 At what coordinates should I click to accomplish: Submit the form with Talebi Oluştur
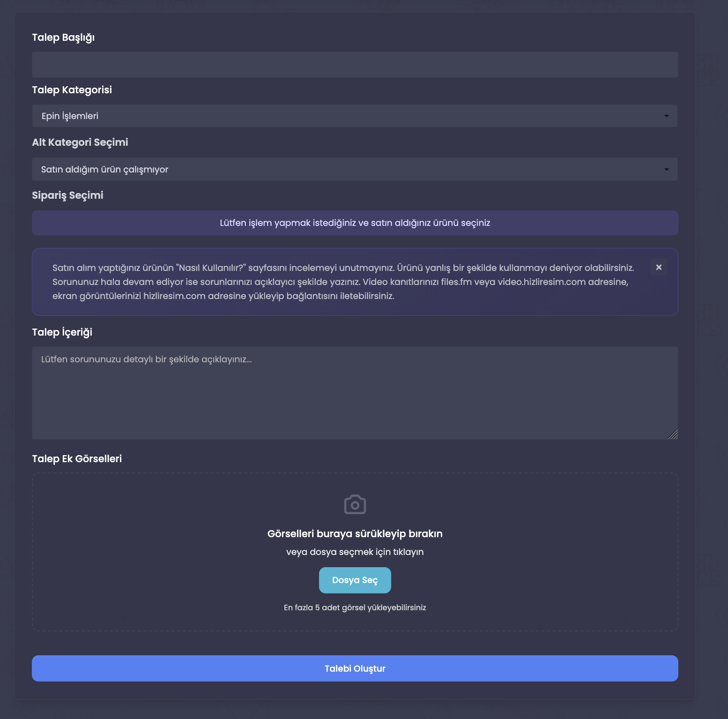tap(355, 668)
